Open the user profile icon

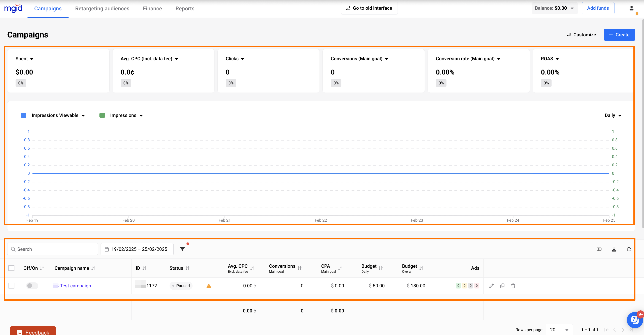pyautogui.click(x=632, y=8)
